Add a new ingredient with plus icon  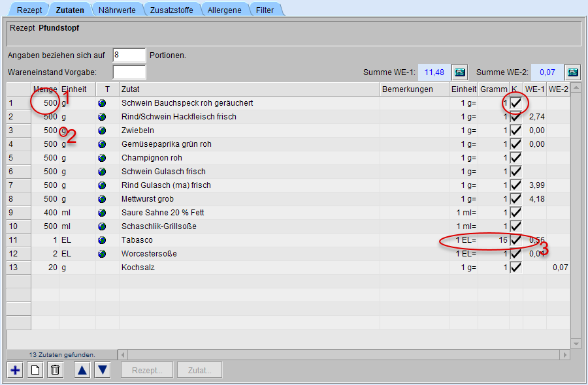click(x=16, y=371)
